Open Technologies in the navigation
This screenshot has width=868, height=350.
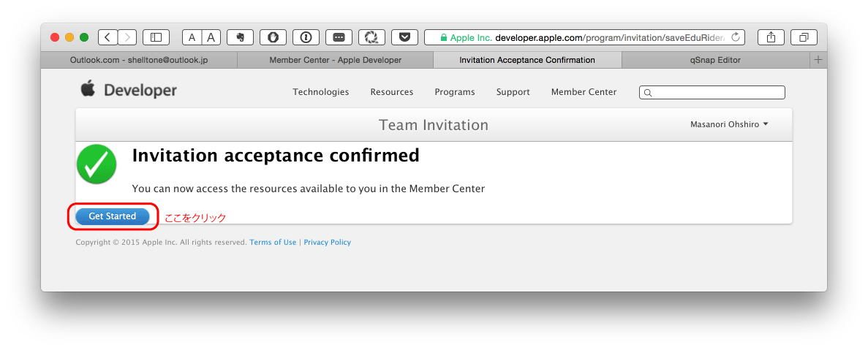[320, 92]
